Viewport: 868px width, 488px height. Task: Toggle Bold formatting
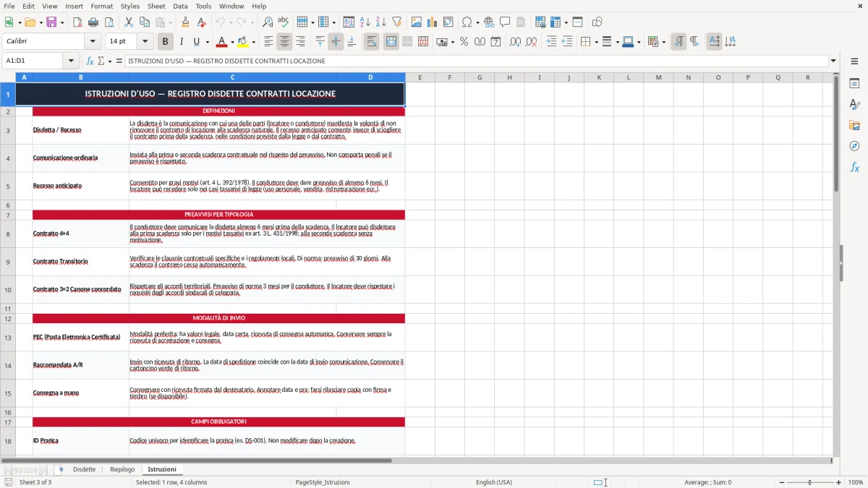[166, 42]
